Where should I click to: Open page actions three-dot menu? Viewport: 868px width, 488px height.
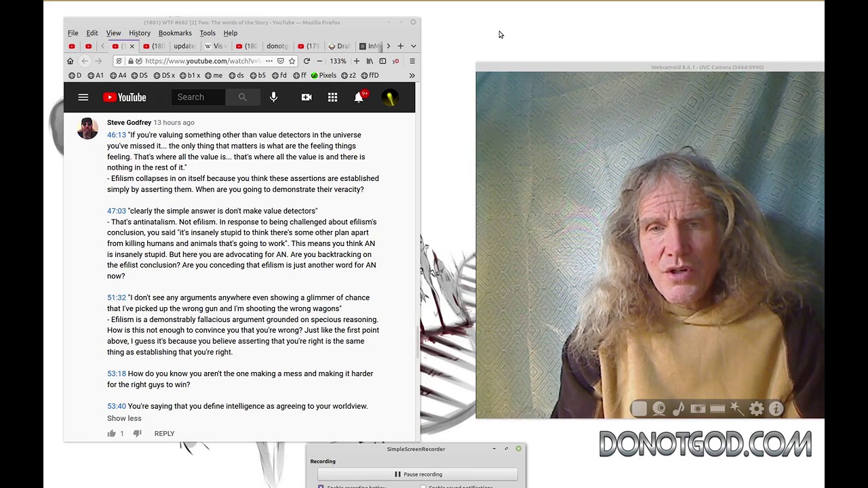click(269, 61)
